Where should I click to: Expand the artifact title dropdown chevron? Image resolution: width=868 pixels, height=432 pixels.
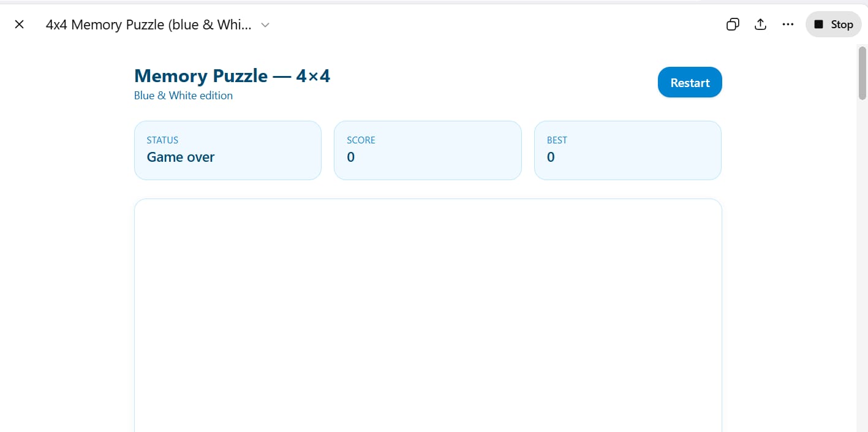(x=265, y=25)
